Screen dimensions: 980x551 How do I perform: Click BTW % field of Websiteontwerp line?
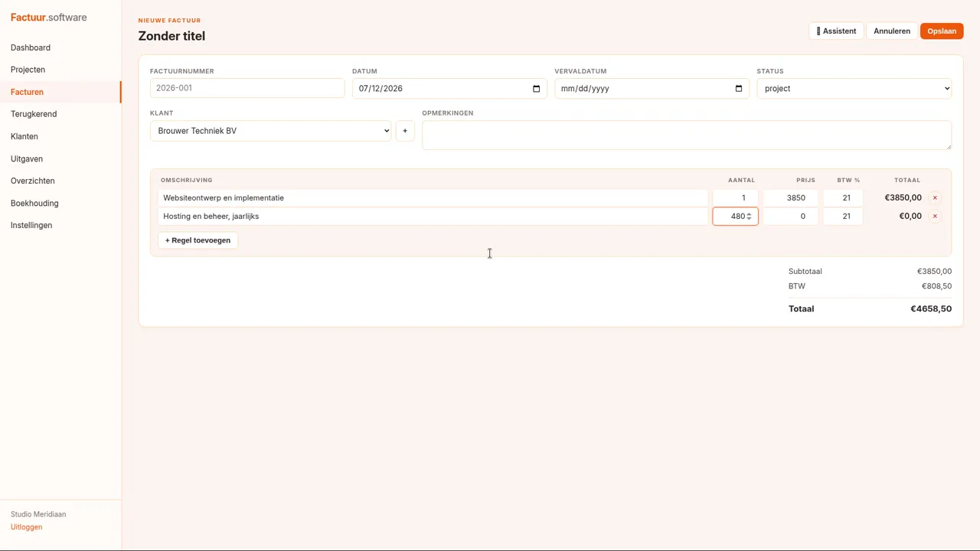pos(843,197)
